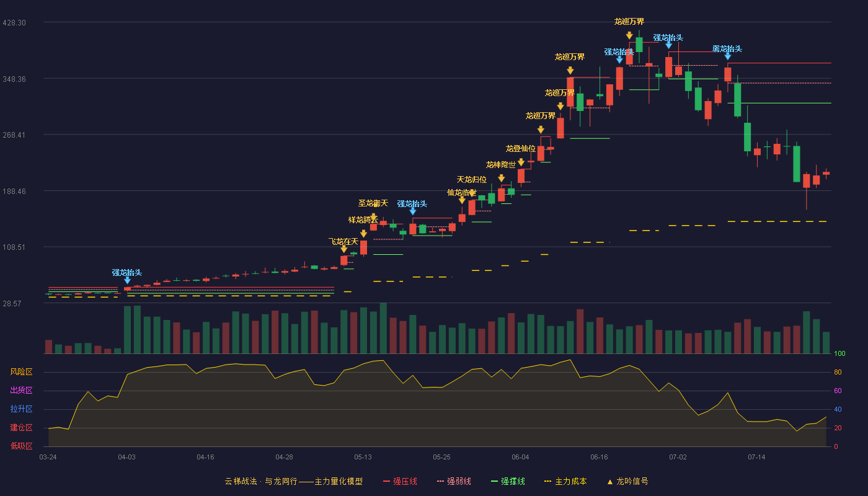Click the yellow arrow under 飞龙在天
The image size is (868, 496).
(x=344, y=249)
